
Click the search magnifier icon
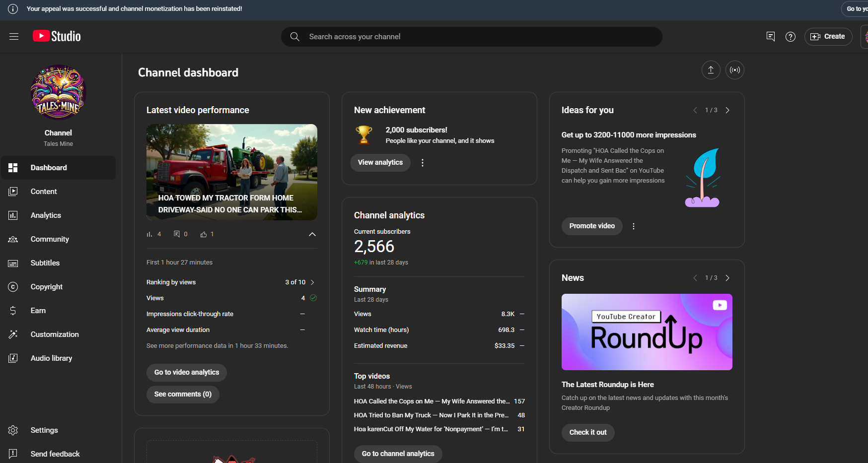coord(295,37)
